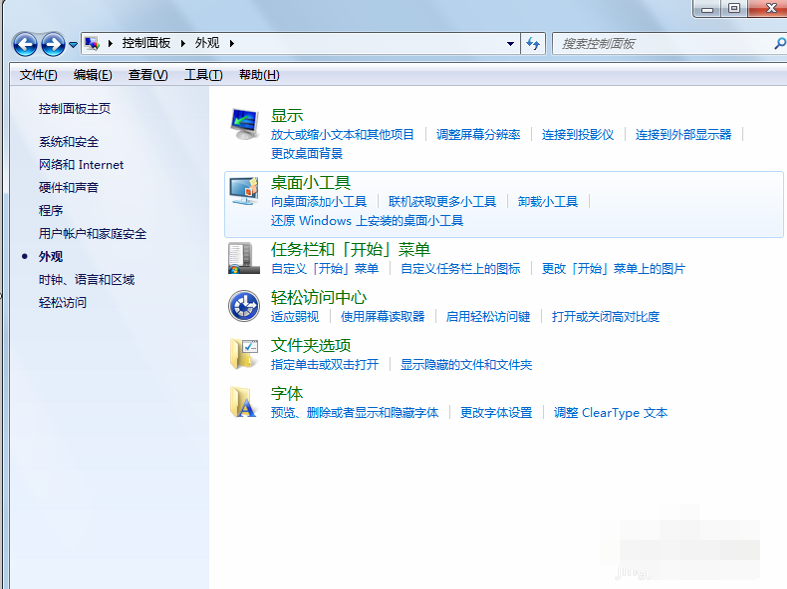Image resolution: width=787 pixels, height=589 pixels.
Task: Click 控制面板 in the breadcrumb
Action: pyautogui.click(x=146, y=43)
